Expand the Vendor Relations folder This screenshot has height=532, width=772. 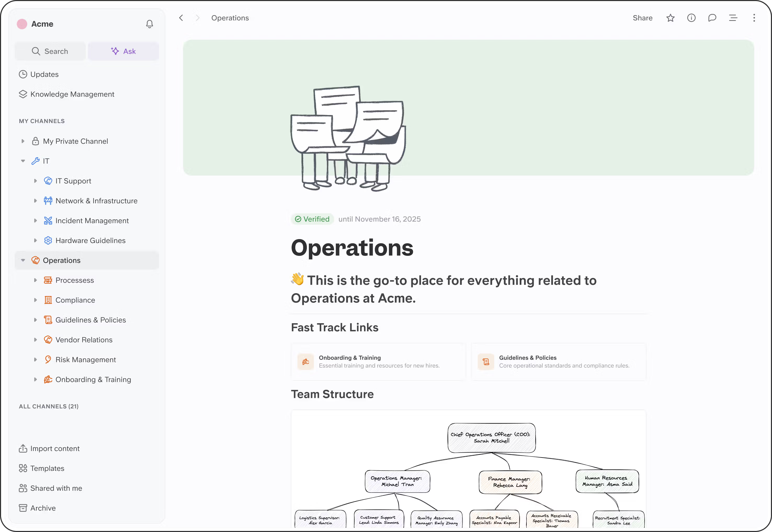pos(35,340)
